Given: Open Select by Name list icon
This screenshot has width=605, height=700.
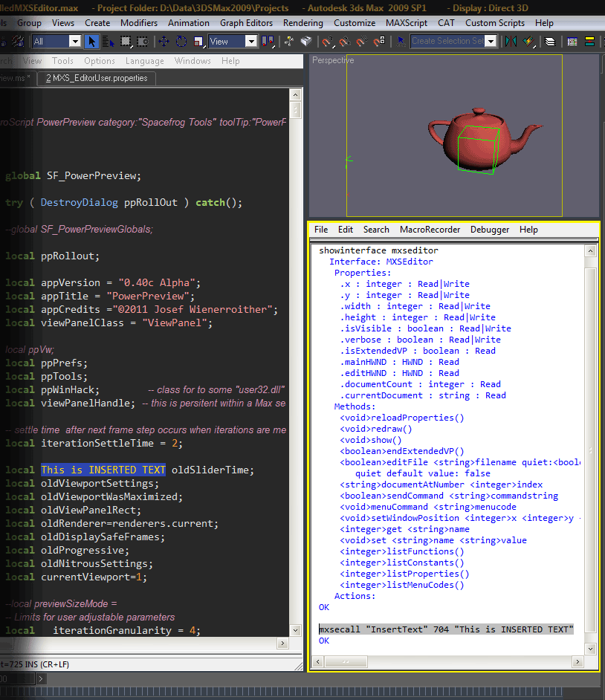Looking at the screenshot, I should [x=109, y=42].
